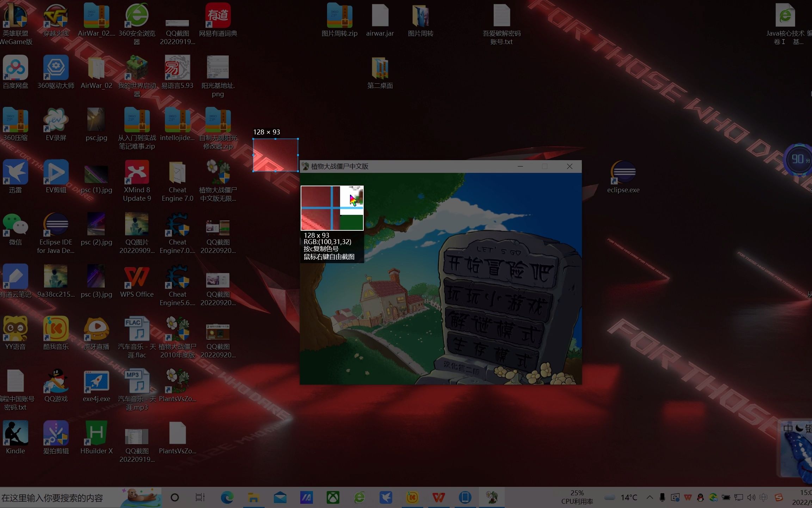Launch 迅雷 from the desktop
Screen dimensions: 812x508
click(16, 177)
